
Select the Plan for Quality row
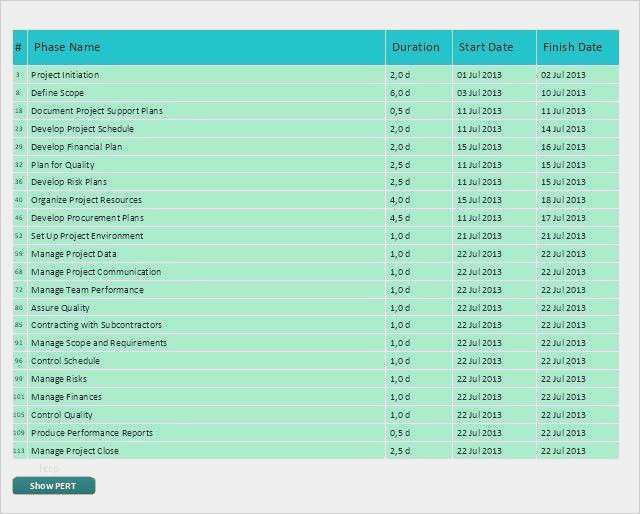click(x=62, y=165)
